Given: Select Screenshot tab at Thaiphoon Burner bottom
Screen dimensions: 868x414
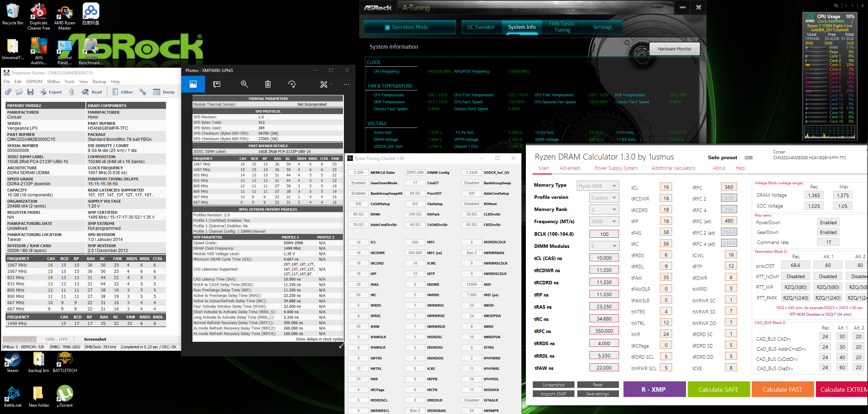Looking at the screenshot, I should (x=95, y=339).
